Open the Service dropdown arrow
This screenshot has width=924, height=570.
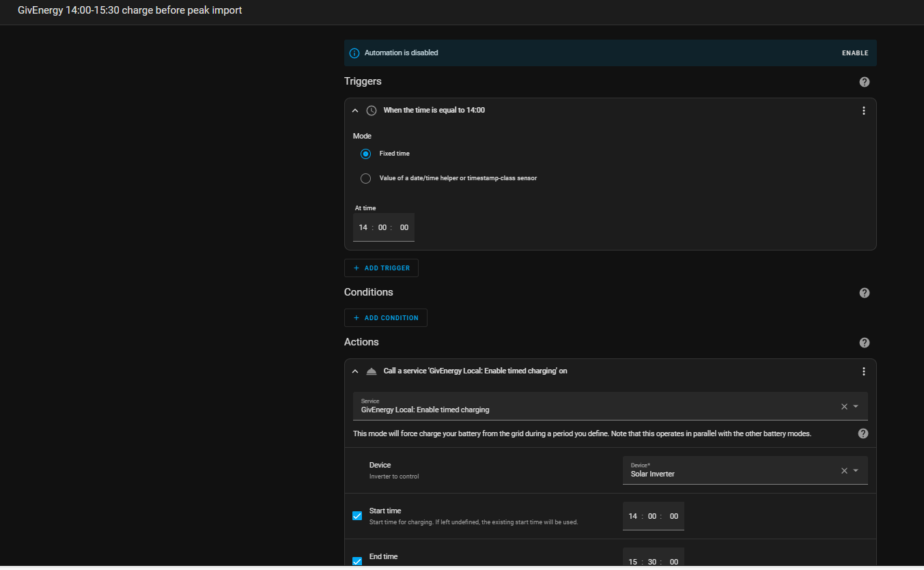click(856, 406)
